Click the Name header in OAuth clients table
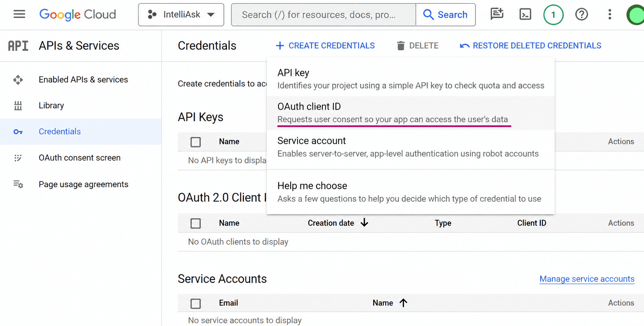644x326 pixels. [x=229, y=223]
